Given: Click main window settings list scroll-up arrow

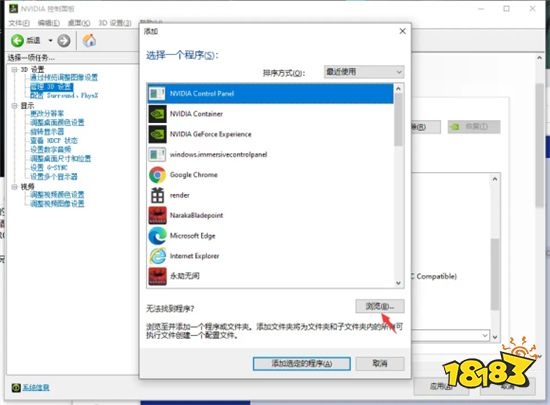Looking at the screenshot, I should pos(495,179).
